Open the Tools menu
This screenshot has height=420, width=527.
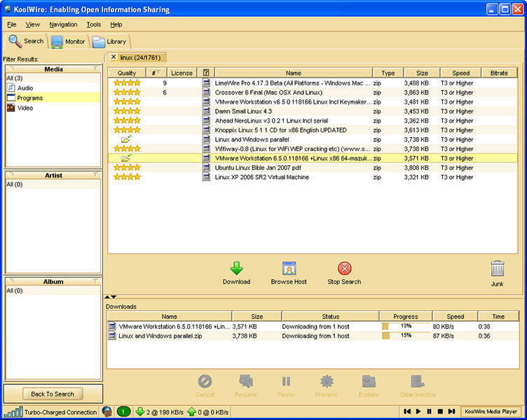point(94,24)
